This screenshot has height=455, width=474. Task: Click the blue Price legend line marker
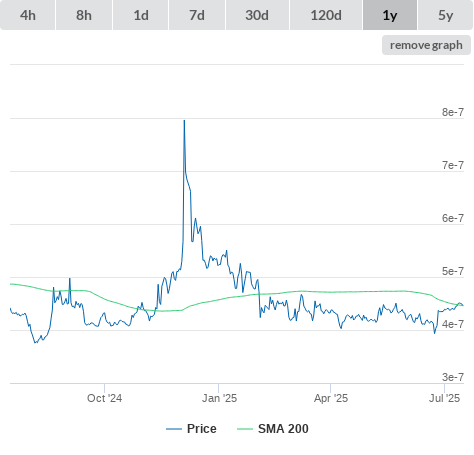[174, 429]
